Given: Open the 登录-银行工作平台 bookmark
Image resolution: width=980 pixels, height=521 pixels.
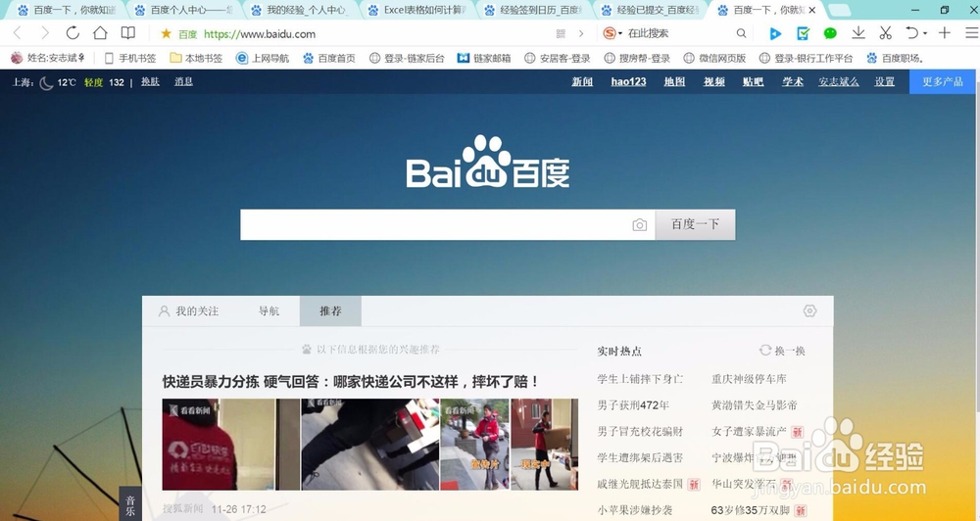Looking at the screenshot, I should point(806,58).
